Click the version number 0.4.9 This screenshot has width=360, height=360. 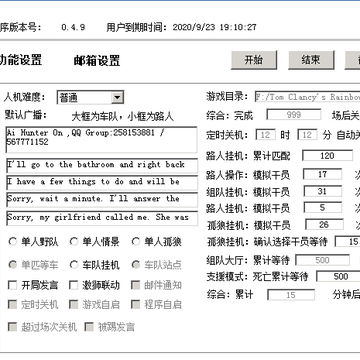[73, 27]
